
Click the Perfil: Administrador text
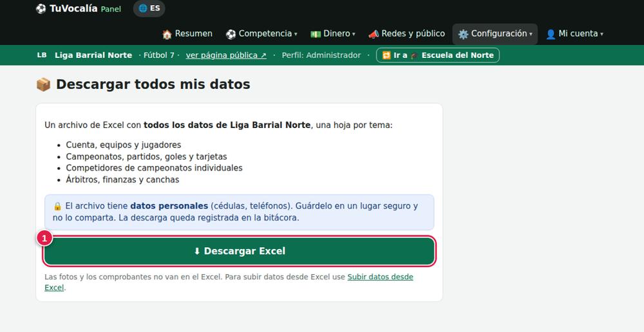point(321,55)
